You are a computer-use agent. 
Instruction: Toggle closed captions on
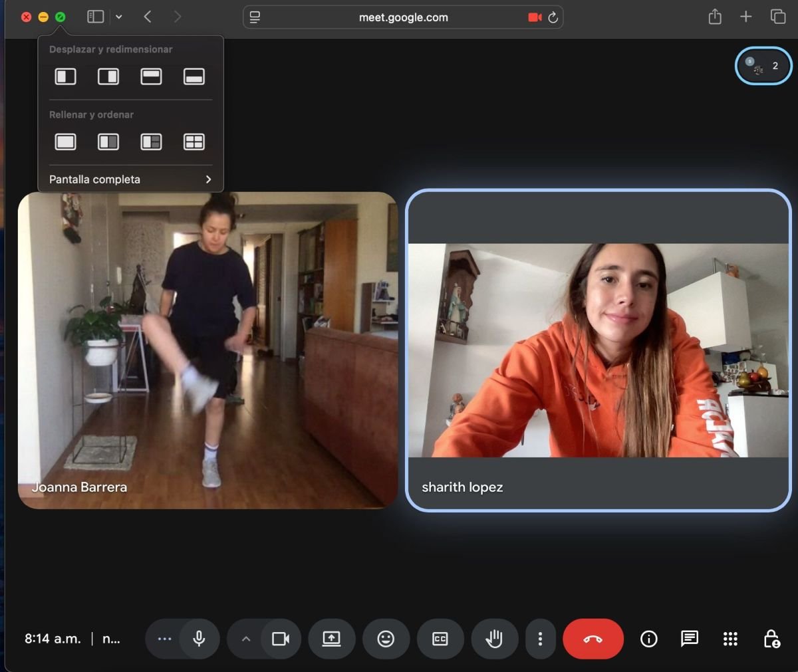pos(440,639)
